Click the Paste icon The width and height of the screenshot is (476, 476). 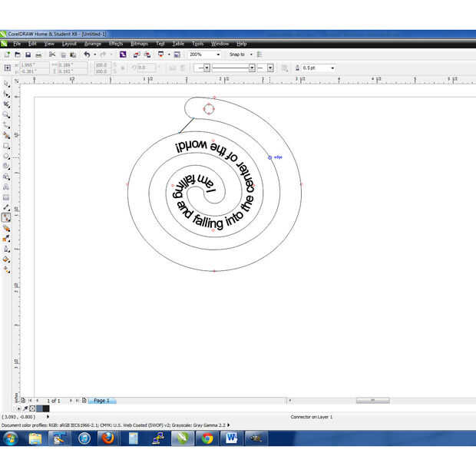(x=73, y=55)
